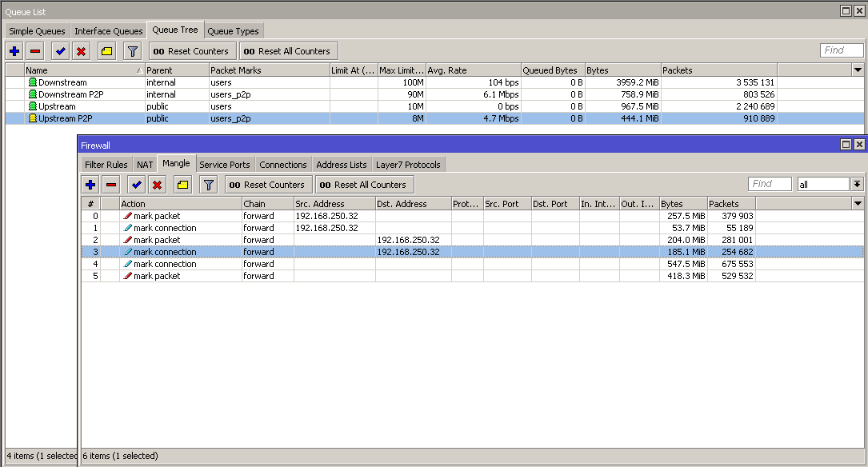Click the Find field in Firewall window
Viewport: 868px width, 467px height.
tap(770, 184)
